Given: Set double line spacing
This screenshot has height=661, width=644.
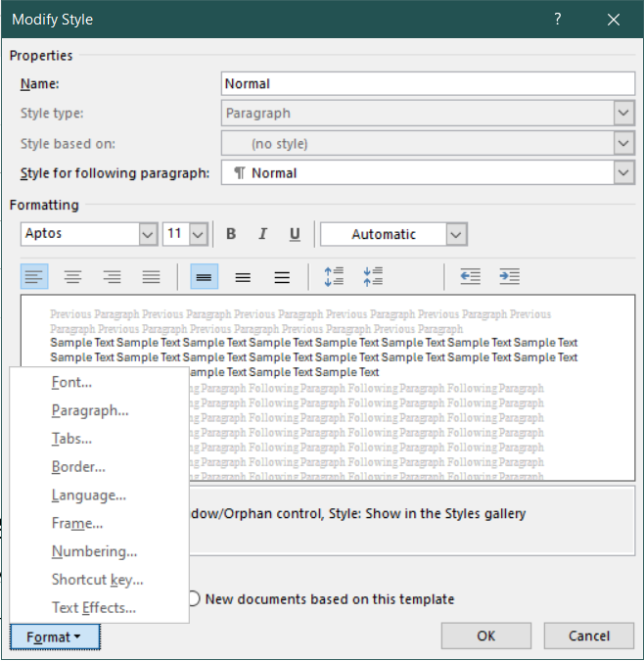Looking at the screenshot, I should [x=282, y=276].
